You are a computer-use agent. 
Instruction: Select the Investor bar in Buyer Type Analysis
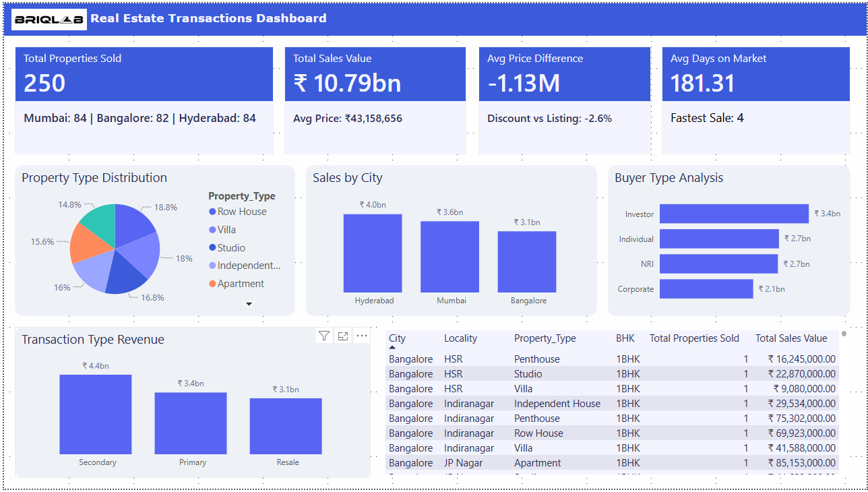(733, 214)
